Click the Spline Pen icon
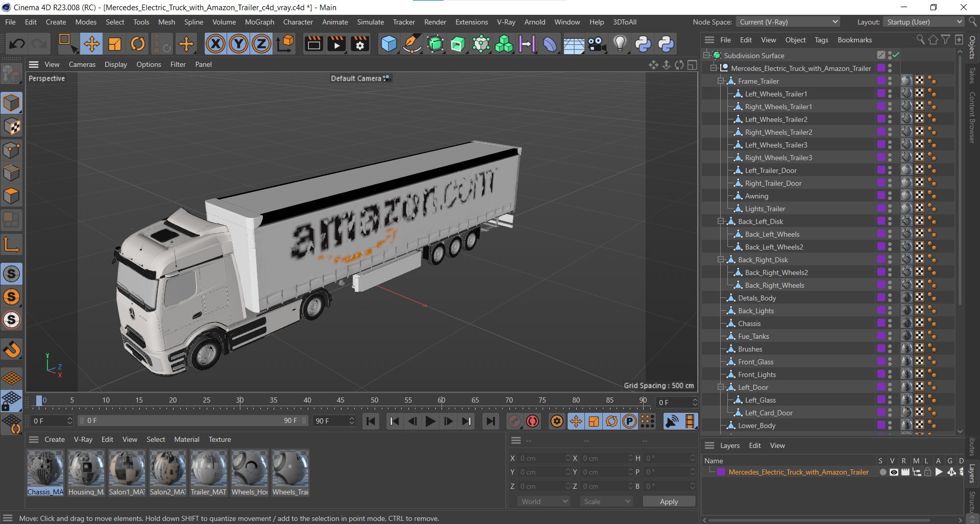 412,44
